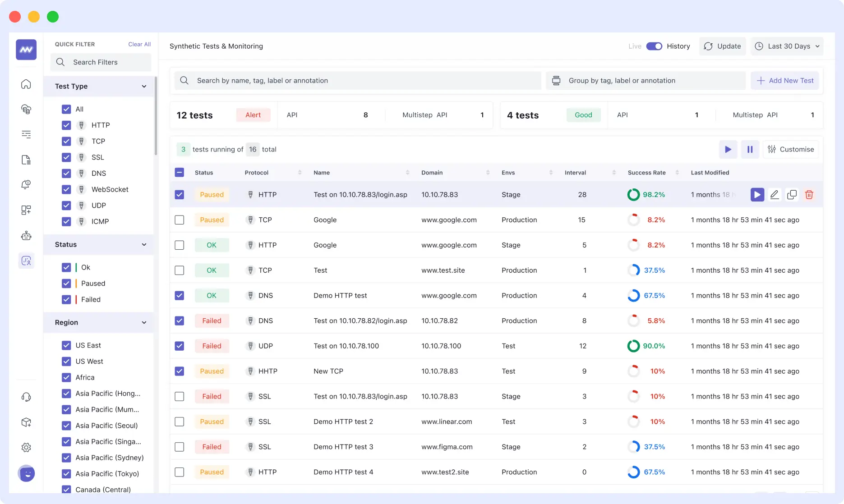Click the support headset icon in the sidebar
This screenshot has height=504, width=844.
coord(26,397)
